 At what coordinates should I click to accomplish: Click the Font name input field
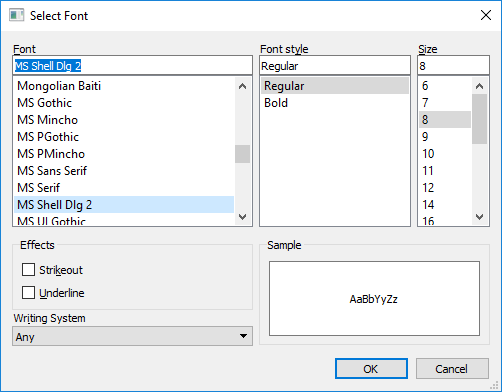pyautogui.click(x=132, y=66)
